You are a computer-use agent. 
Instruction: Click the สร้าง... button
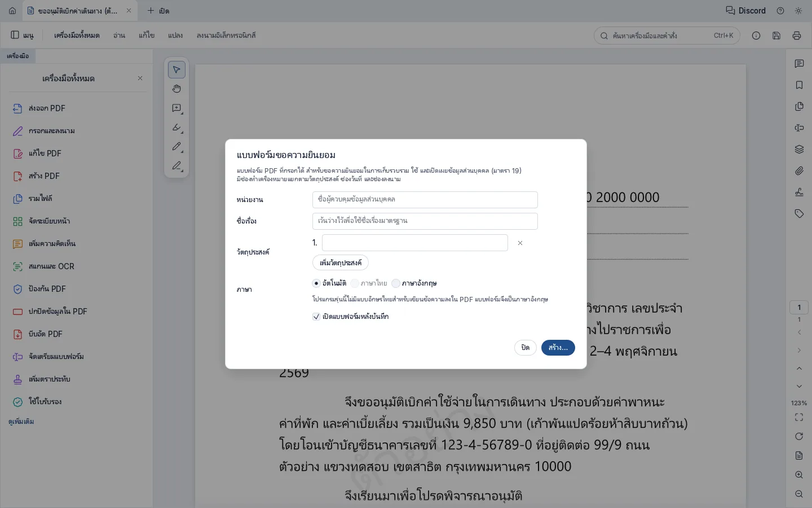coord(558,348)
